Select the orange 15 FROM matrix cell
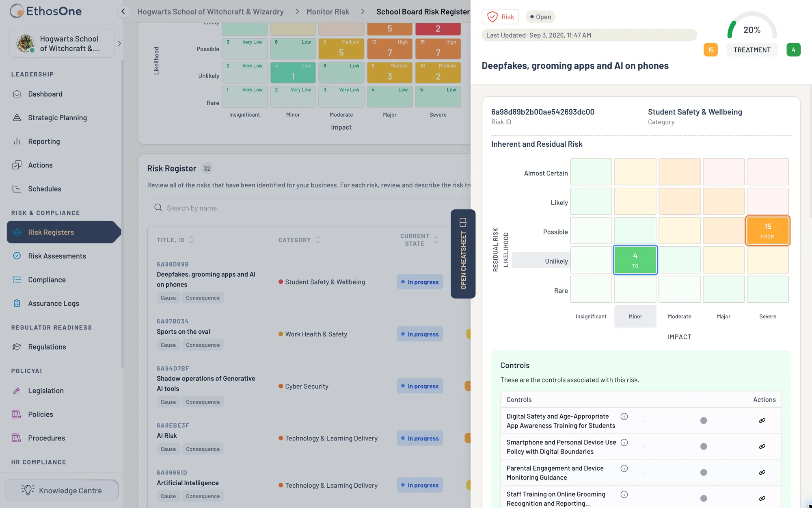Viewport: 812px width, 508px height. pos(767,230)
